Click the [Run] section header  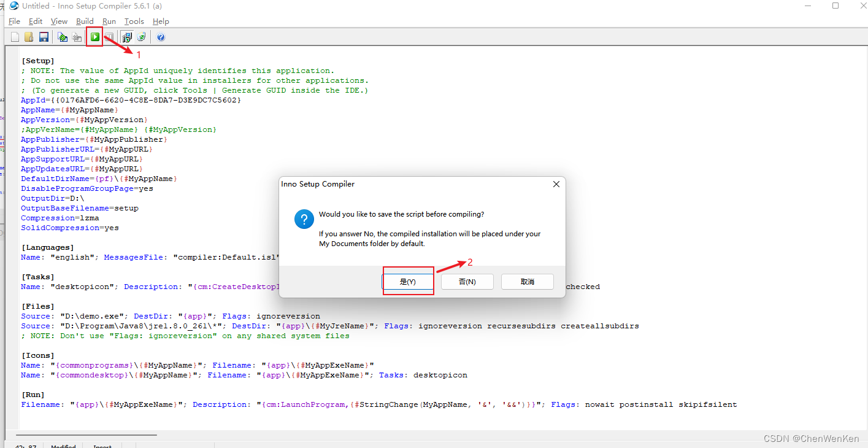click(x=33, y=395)
